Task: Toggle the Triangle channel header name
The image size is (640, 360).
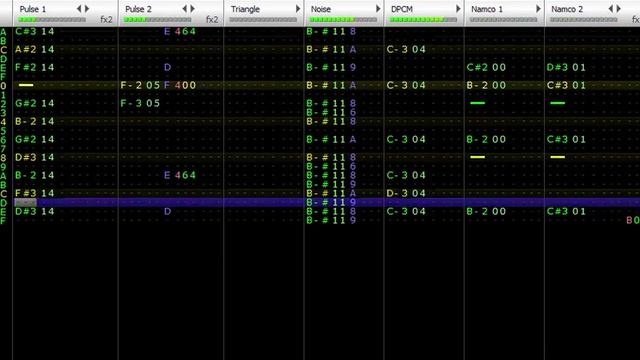Action: [245, 9]
